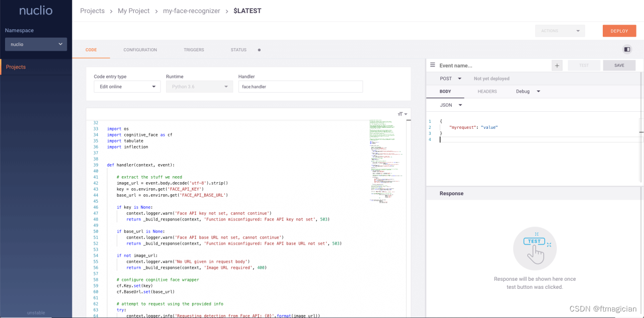Click the 'if not image_url:' code line
Viewport: 644px width, 318px height.
click(x=137, y=256)
